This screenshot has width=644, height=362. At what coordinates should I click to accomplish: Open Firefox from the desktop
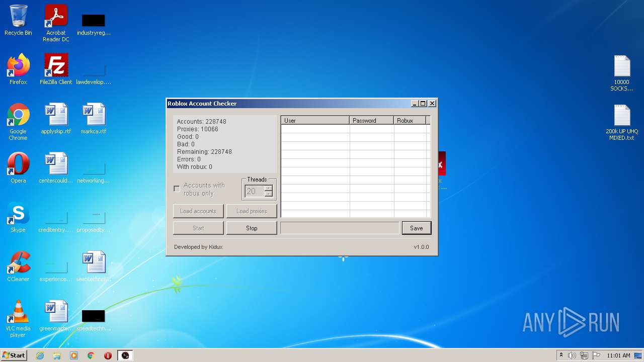click(x=18, y=69)
